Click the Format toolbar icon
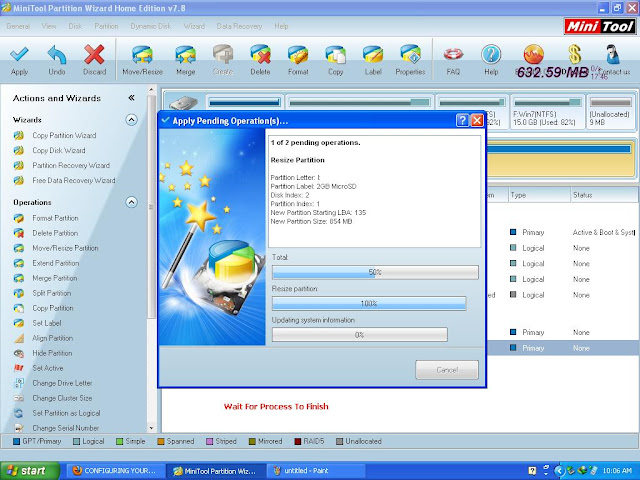 coord(298,55)
